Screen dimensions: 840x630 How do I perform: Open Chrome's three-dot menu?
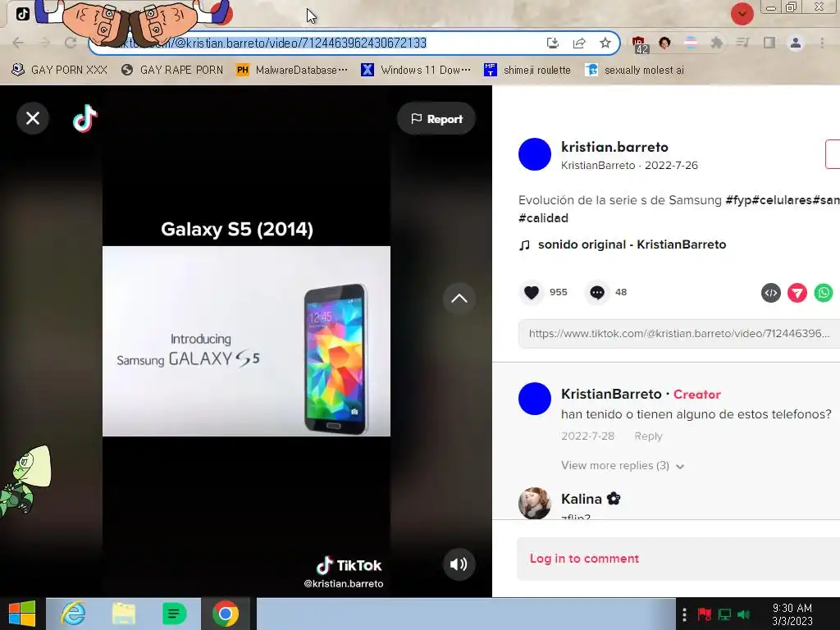tap(822, 43)
